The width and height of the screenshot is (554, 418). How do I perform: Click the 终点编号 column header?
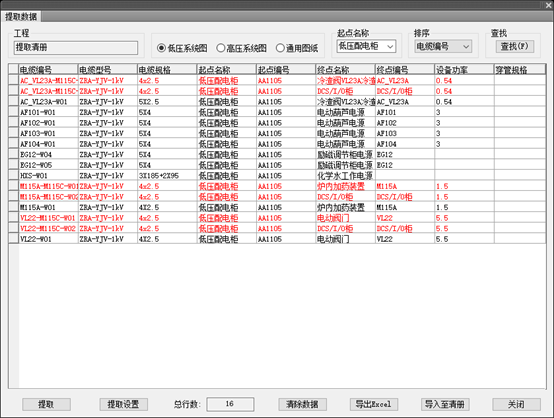tap(405, 70)
